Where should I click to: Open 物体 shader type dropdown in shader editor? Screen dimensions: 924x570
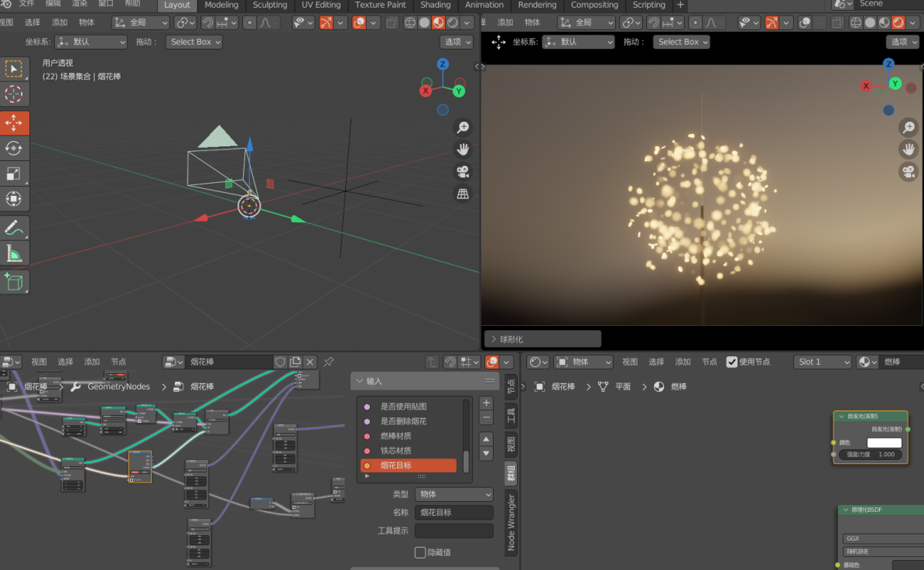pyautogui.click(x=583, y=362)
